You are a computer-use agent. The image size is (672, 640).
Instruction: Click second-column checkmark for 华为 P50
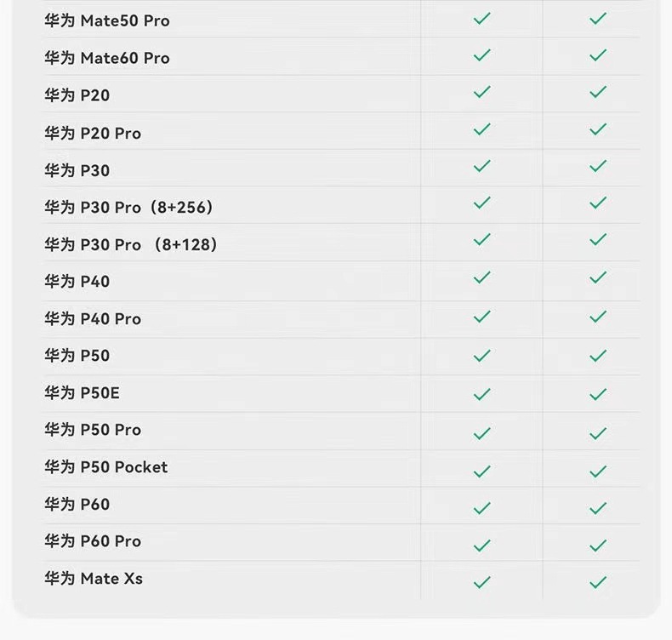[x=598, y=355]
